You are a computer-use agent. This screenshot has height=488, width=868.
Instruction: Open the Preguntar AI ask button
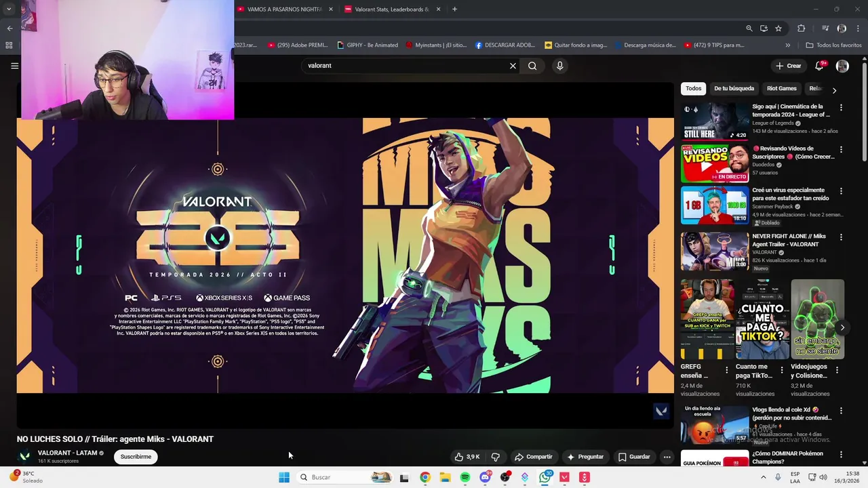pos(585,457)
